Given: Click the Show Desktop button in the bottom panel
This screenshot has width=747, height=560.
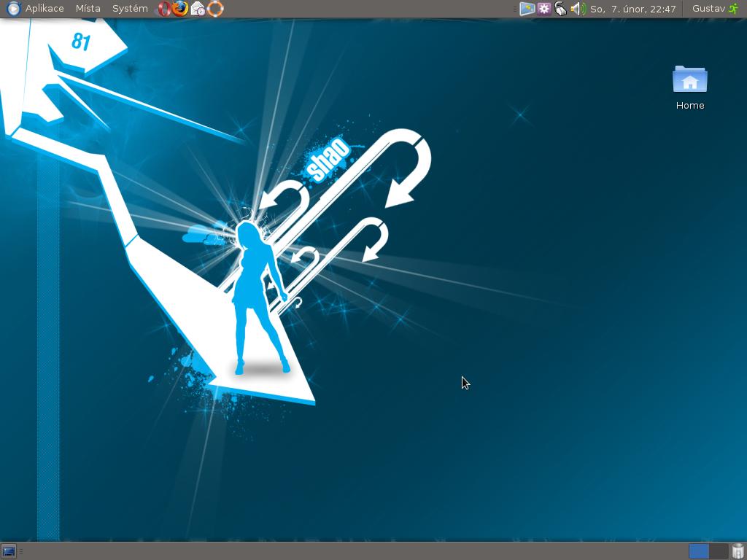Looking at the screenshot, I should pyautogui.click(x=9, y=551).
